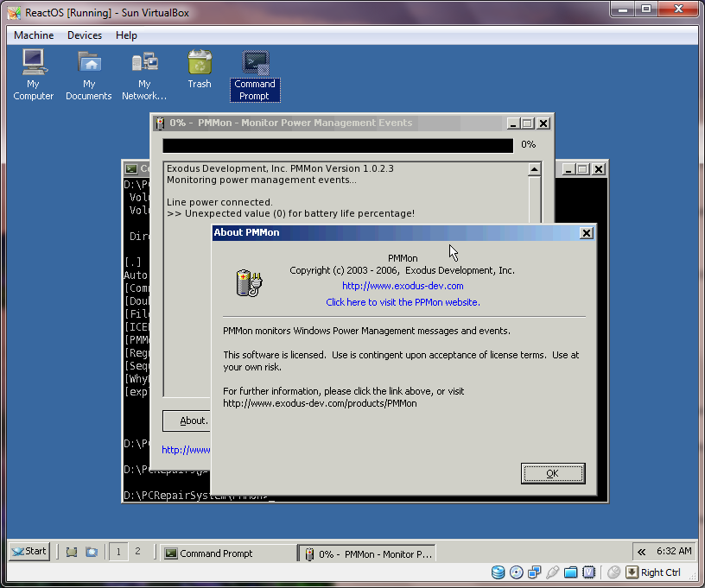Click VirtualBox shared folders status icon
This screenshot has height=588, width=705.
click(571, 572)
